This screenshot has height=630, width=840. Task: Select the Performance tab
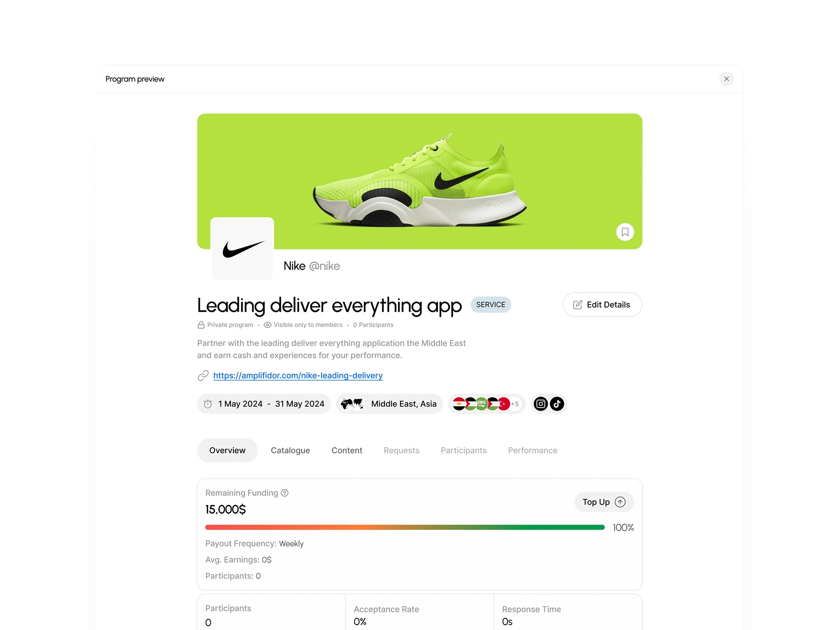tap(532, 450)
